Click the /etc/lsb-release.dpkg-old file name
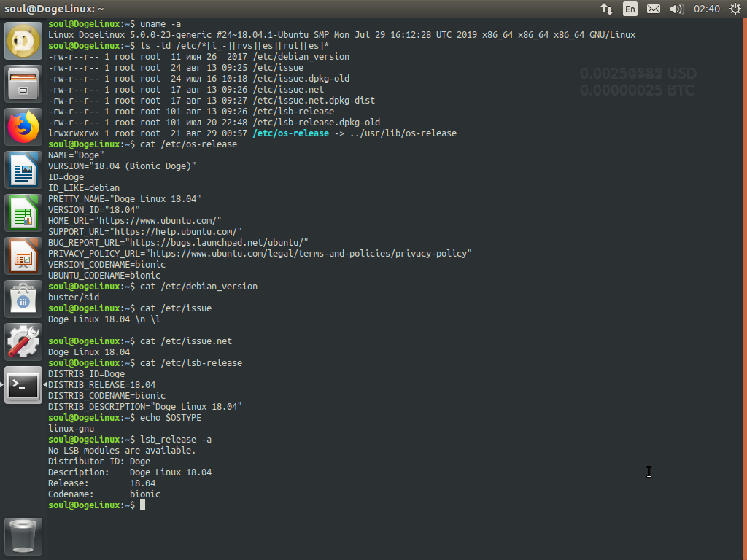The height and width of the screenshot is (560, 747). point(317,122)
